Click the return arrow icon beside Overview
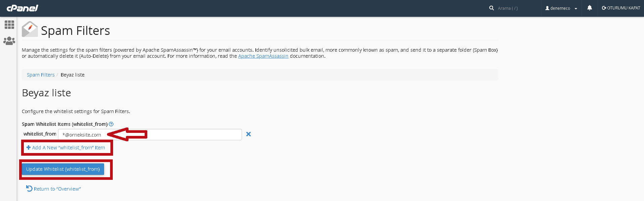Viewport: 644px width, 201px height. (x=29, y=189)
